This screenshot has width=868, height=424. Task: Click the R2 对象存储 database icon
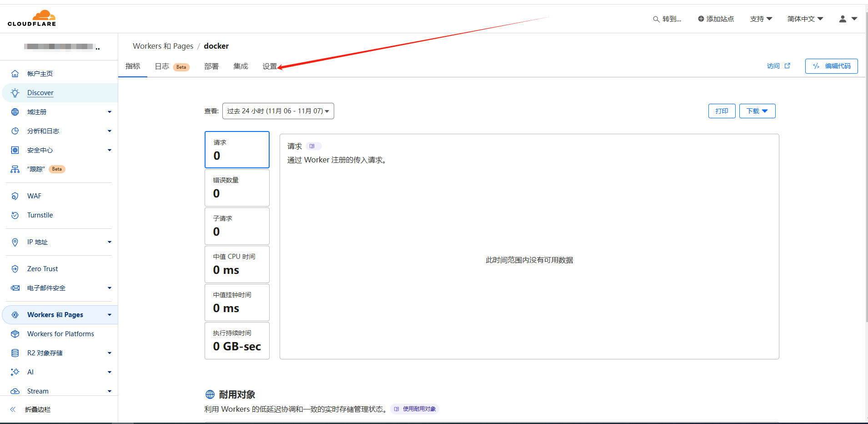pos(15,353)
